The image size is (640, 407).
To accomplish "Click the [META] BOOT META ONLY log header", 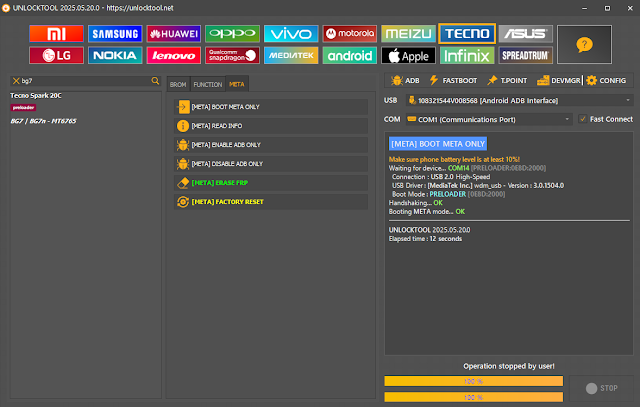I will [438, 144].
